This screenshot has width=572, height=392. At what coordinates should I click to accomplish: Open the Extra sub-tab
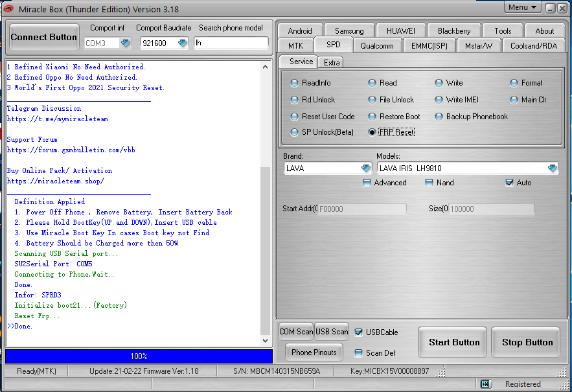(x=332, y=62)
